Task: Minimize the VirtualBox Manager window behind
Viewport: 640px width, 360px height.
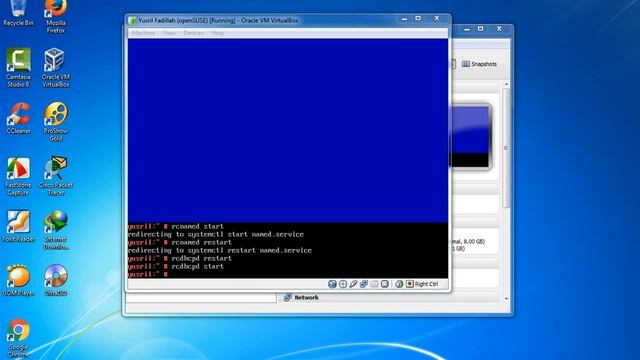Action: pyautogui.click(x=467, y=29)
